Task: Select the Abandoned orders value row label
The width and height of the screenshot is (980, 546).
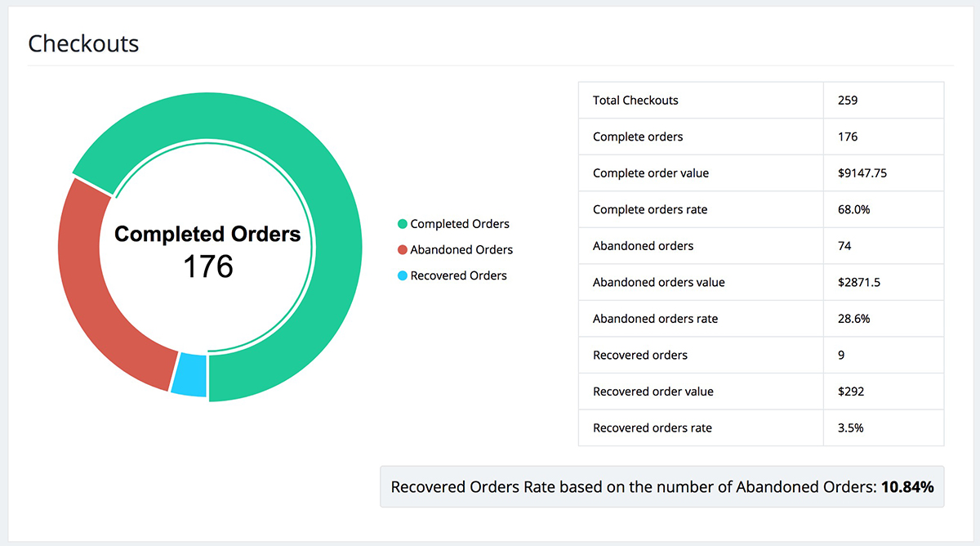Action: click(x=658, y=282)
